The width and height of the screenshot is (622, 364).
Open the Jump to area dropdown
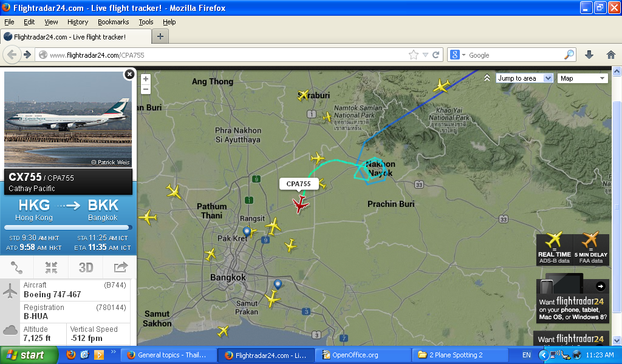(524, 78)
